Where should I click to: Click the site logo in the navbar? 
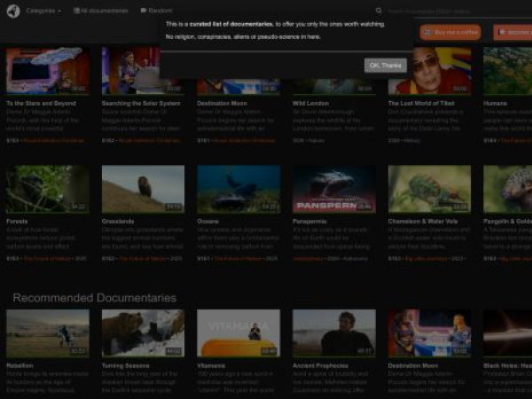point(13,11)
